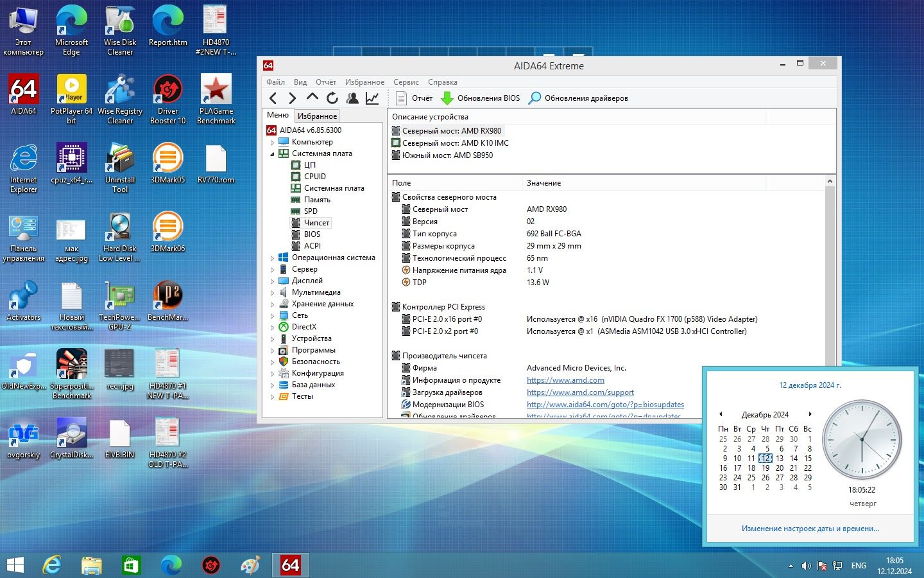Click Обновления BIOS toolbar button

point(480,98)
